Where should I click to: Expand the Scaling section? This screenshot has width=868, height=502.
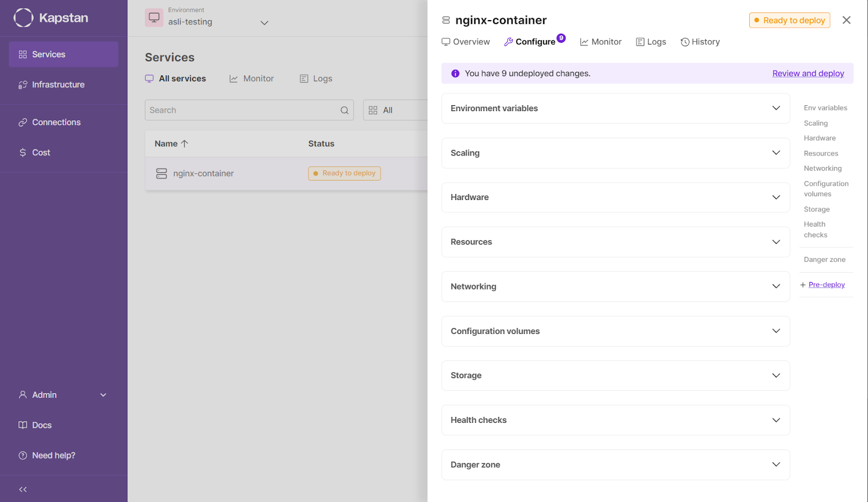[x=616, y=153]
